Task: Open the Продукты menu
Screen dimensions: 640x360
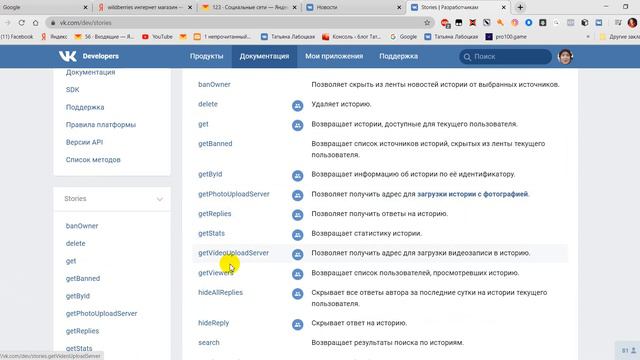Action: click(207, 56)
